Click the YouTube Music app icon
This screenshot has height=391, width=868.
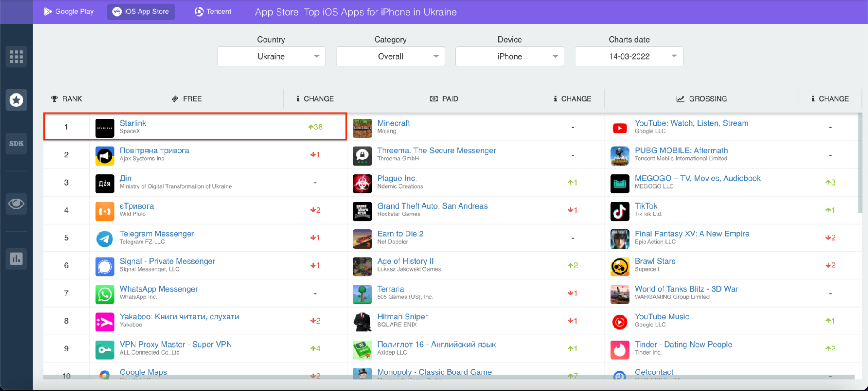620,322
